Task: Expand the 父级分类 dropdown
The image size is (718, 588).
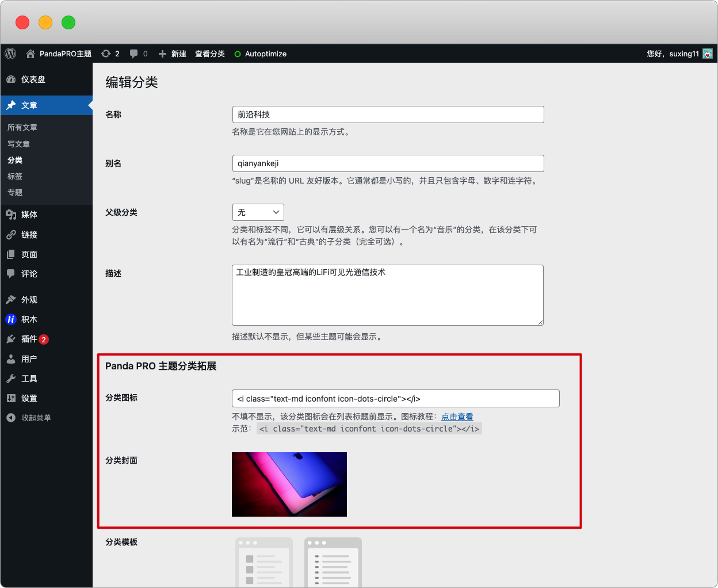Action: [258, 212]
